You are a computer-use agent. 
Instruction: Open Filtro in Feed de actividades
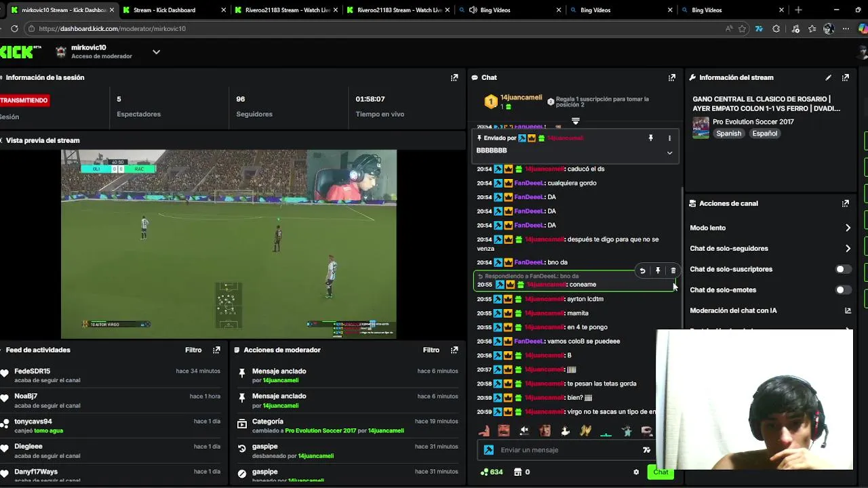(x=193, y=350)
